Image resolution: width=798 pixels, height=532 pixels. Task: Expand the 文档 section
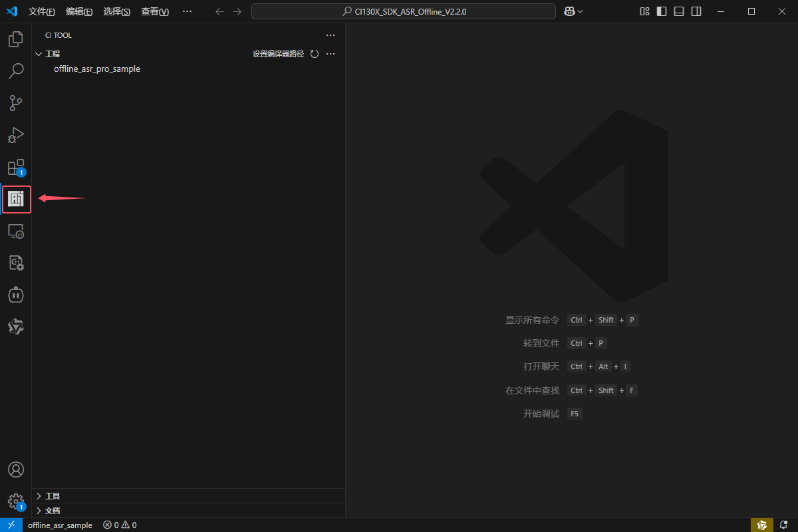coord(39,511)
